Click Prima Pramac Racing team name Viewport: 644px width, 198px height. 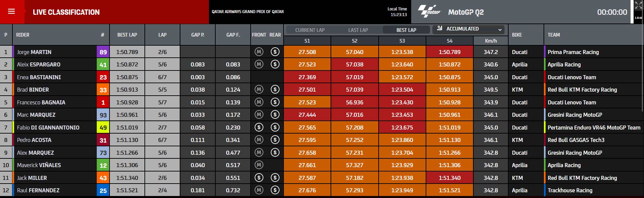(573, 52)
